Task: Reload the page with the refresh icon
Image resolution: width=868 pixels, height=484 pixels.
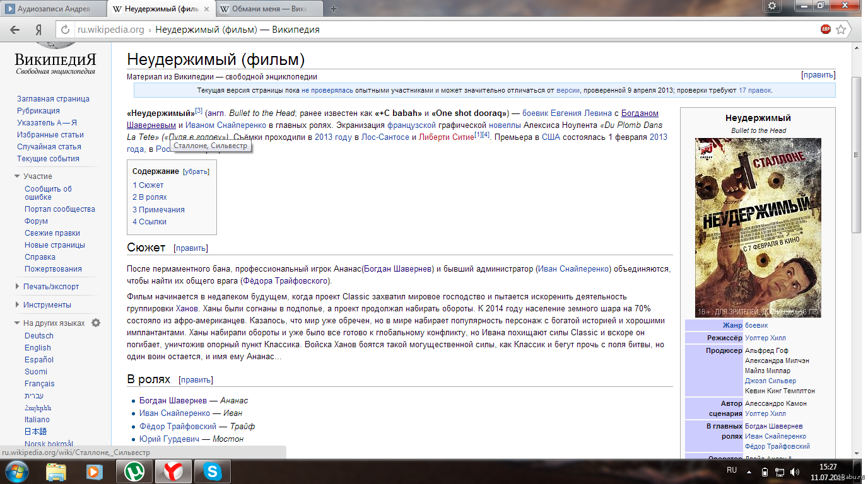Action: 66,30
